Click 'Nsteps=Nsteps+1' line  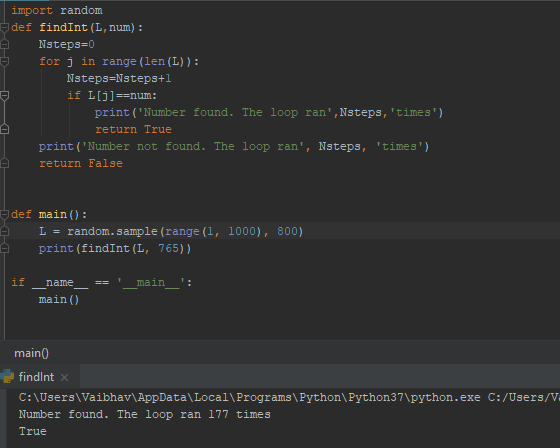point(119,78)
